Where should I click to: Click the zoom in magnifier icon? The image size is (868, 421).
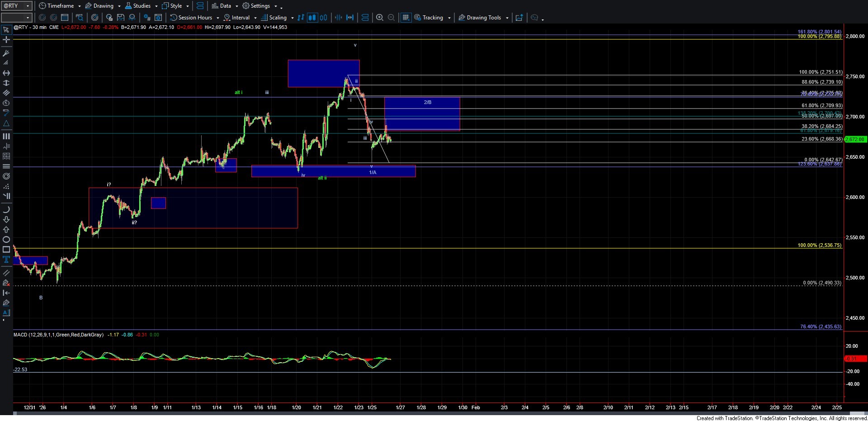tap(380, 18)
